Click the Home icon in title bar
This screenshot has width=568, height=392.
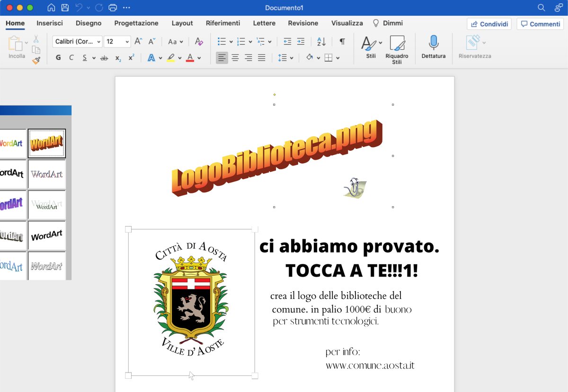coord(52,8)
